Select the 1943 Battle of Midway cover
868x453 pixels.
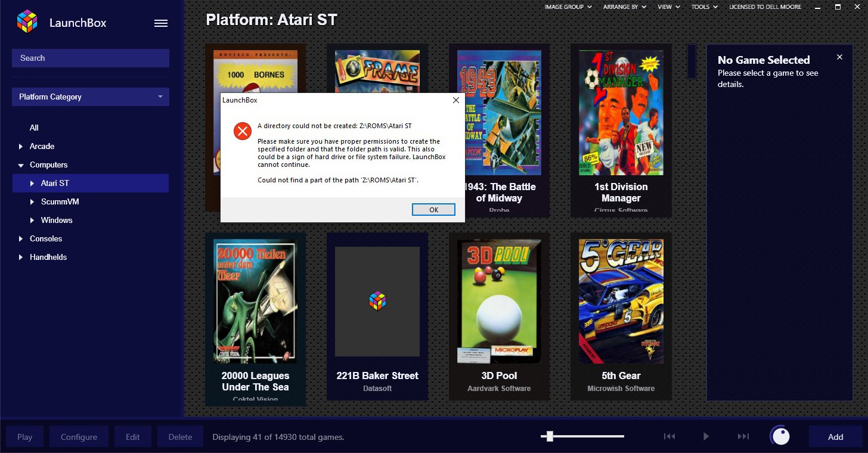(500, 113)
